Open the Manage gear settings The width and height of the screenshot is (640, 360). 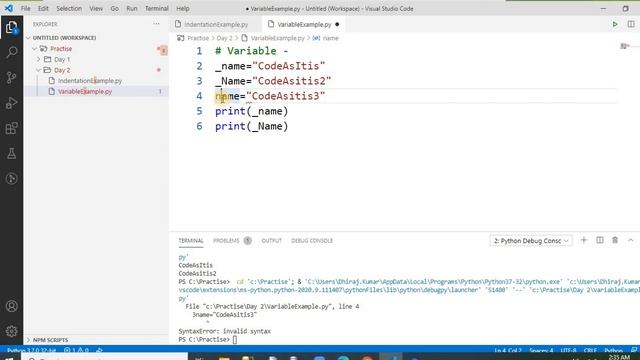tap(11, 331)
